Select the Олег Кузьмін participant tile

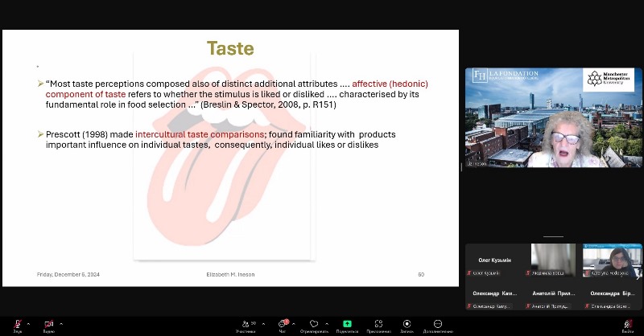click(494, 260)
